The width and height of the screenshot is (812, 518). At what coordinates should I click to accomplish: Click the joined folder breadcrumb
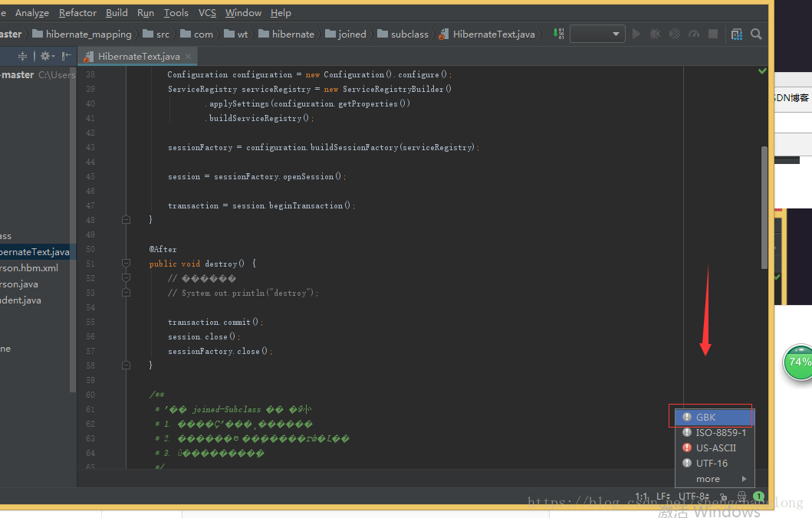click(x=345, y=34)
